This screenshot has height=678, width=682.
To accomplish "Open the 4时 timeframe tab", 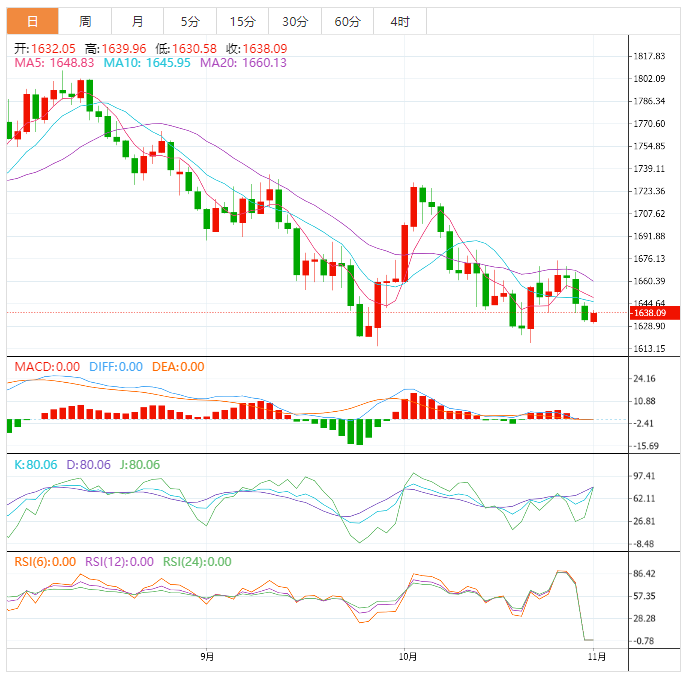I will (x=400, y=21).
